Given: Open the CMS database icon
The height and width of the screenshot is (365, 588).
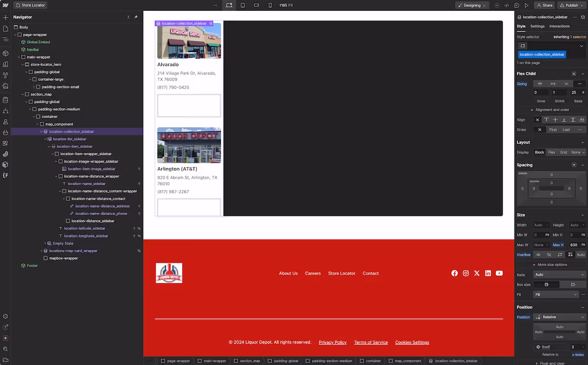Looking at the screenshot, I should point(5,99).
